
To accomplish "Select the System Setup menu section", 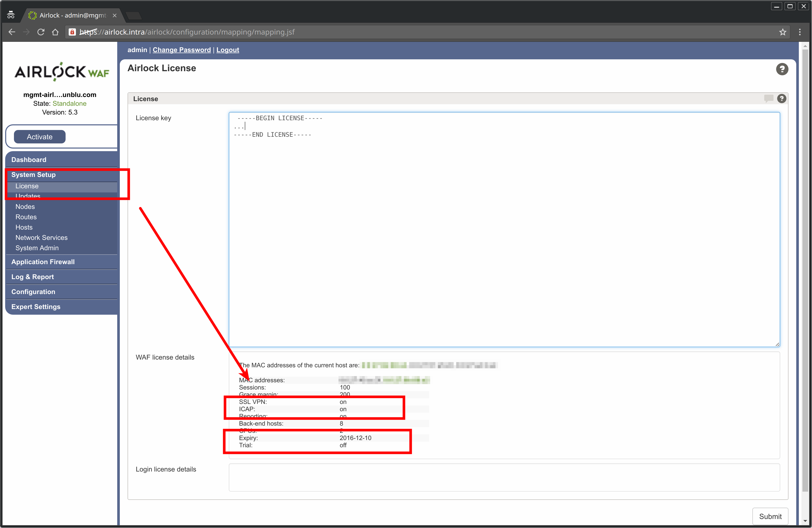I will point(34,174).
